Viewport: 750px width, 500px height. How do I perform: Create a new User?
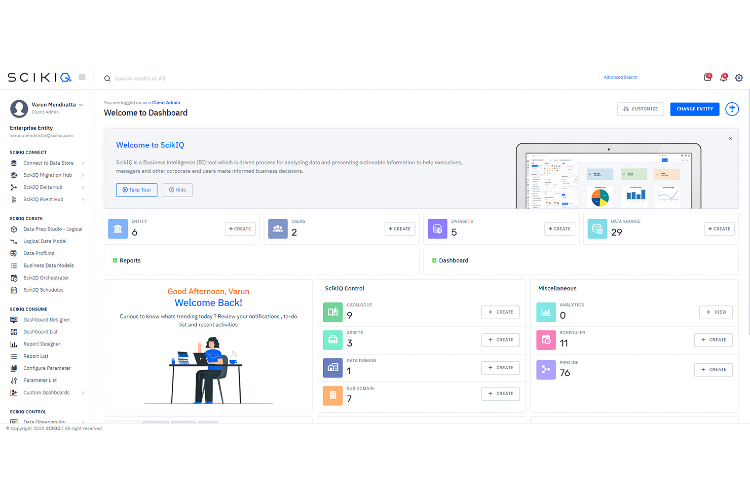(399, 229)
